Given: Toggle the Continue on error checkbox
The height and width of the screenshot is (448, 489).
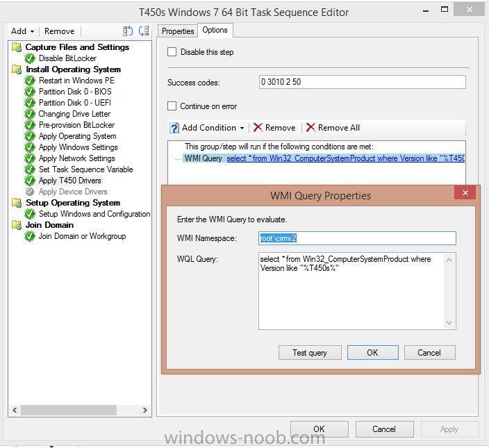Looking at the screenshot, I should point(172,106).
